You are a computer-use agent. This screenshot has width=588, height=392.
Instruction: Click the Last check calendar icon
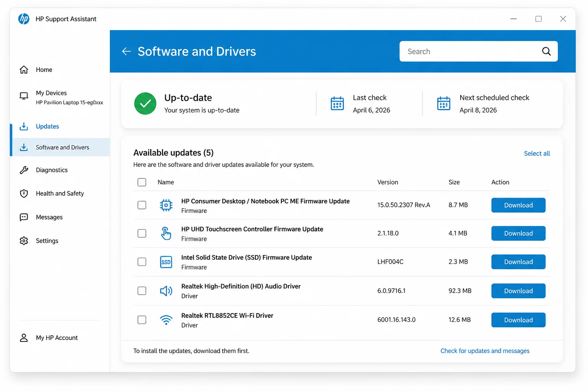point(337,103)
